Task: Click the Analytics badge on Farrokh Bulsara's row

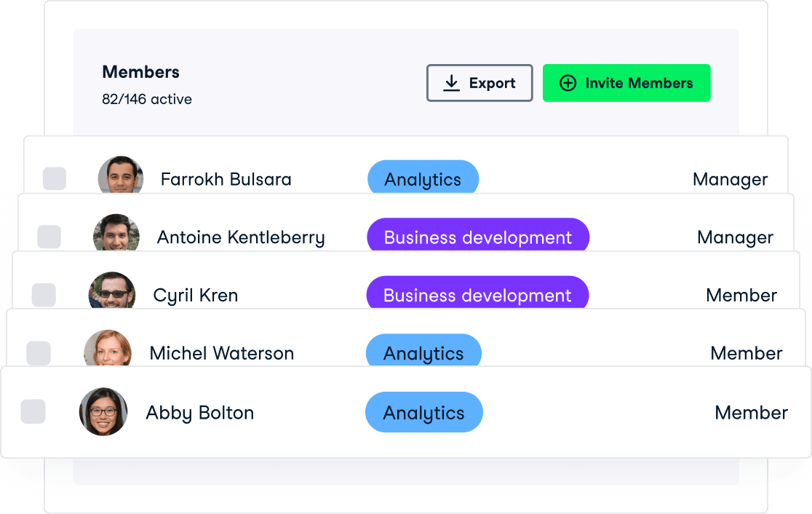Action: click(423, 179)
